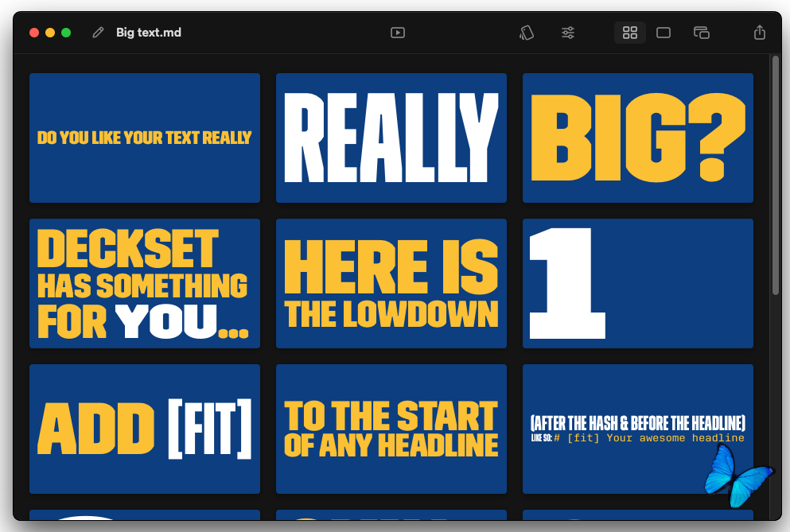Click the pencil edit icon beside the title
This screenshot has height=532, width=790.
pyautogui.click(x=98, y=33)
